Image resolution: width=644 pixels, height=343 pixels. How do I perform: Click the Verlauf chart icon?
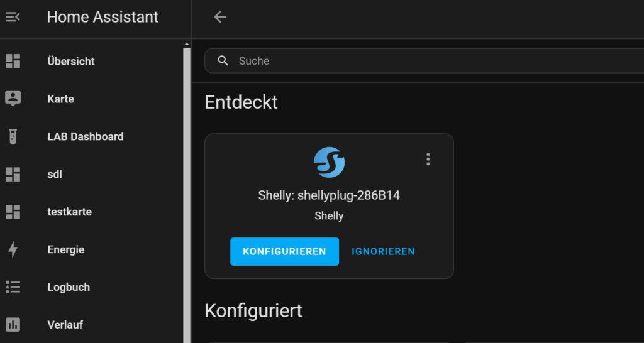tap(13, 325)
